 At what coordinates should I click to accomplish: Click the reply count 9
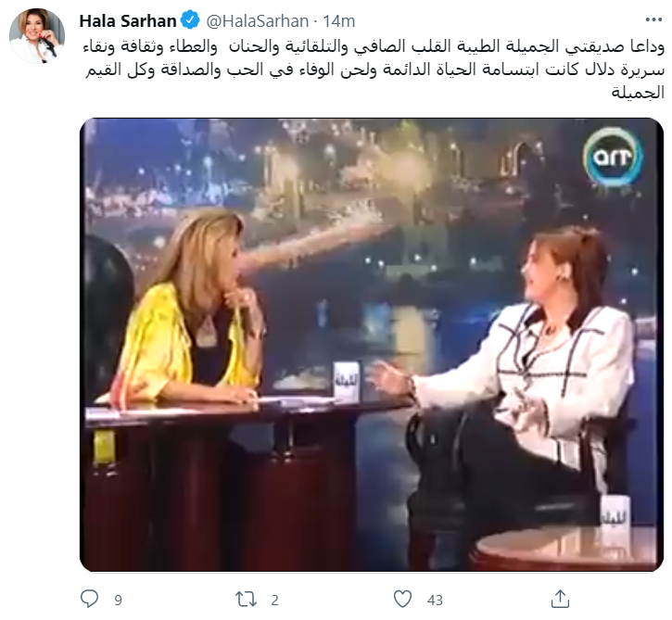click(119, 600)
